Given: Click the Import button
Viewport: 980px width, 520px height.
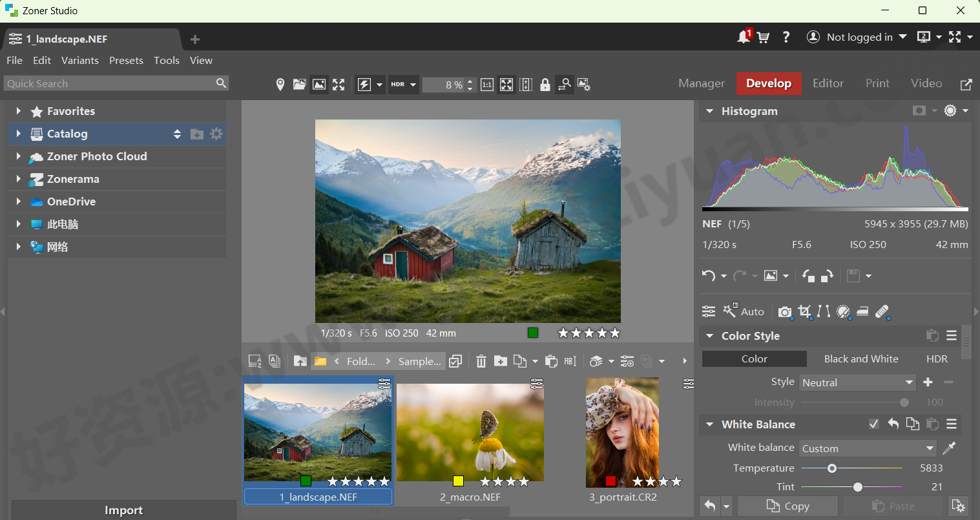Looking at the screenshot, I should pyautogui.click(x=123, y=510).
